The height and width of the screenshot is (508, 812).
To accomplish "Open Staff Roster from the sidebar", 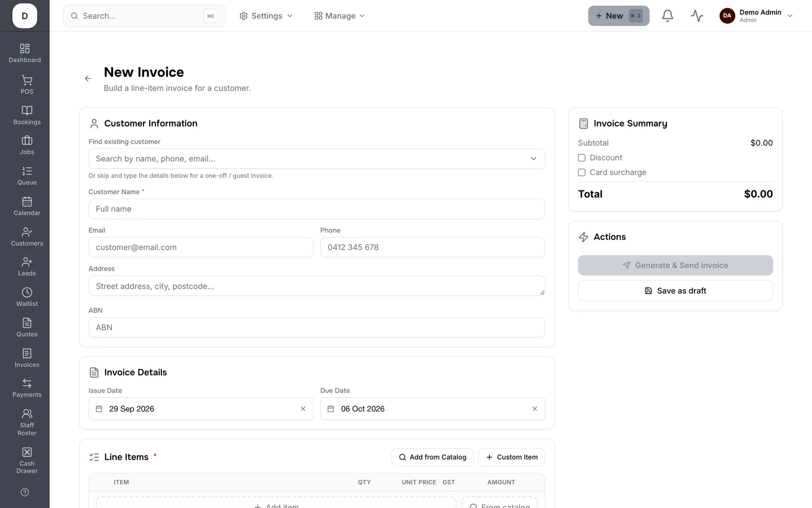I will [27, 423].
